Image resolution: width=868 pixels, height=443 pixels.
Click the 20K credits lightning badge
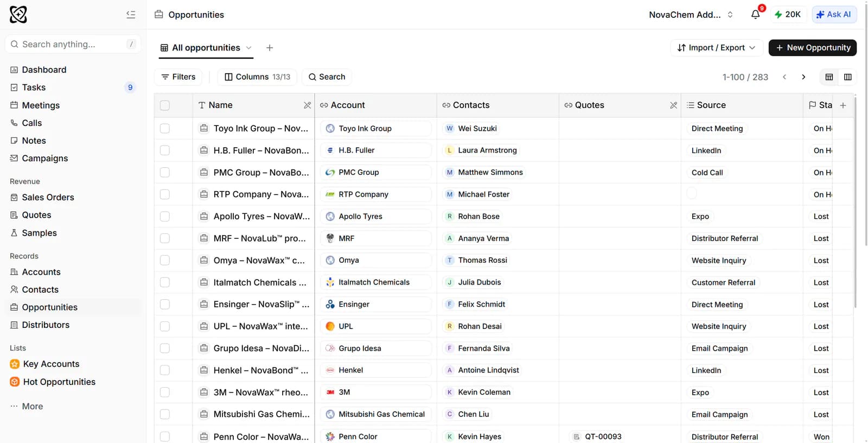[788, 15]
